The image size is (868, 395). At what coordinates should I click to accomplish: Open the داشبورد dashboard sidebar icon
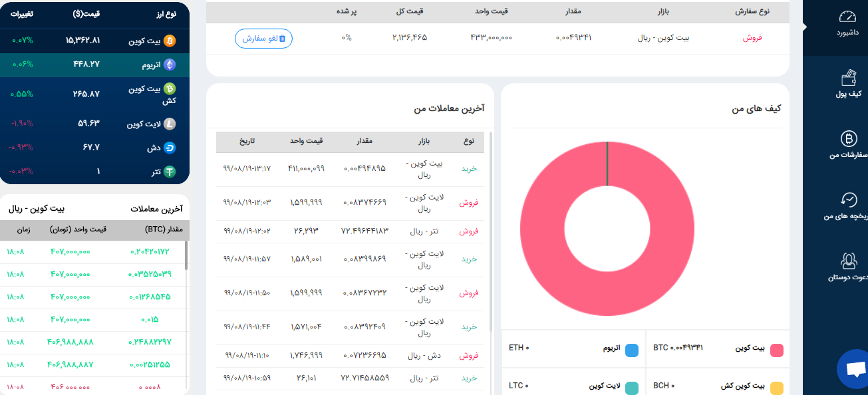tap(847, 17)
